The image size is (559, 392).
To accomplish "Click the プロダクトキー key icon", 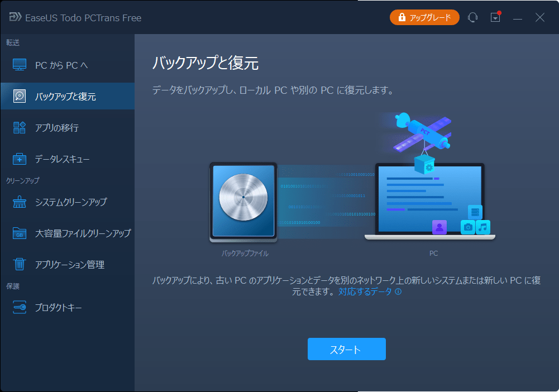I will click(x=19, y=307).
